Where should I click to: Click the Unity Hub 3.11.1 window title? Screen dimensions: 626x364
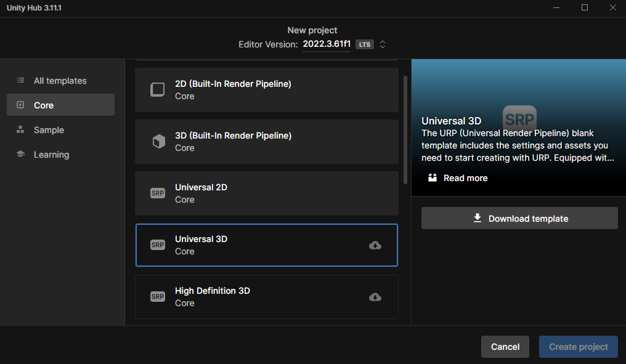[x=34, y=8]
